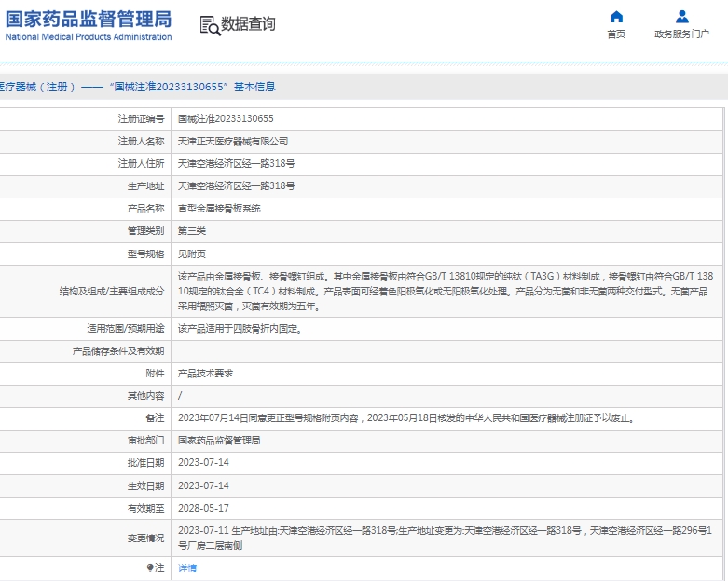Click the 型号规格 row label

coord(145,254)
